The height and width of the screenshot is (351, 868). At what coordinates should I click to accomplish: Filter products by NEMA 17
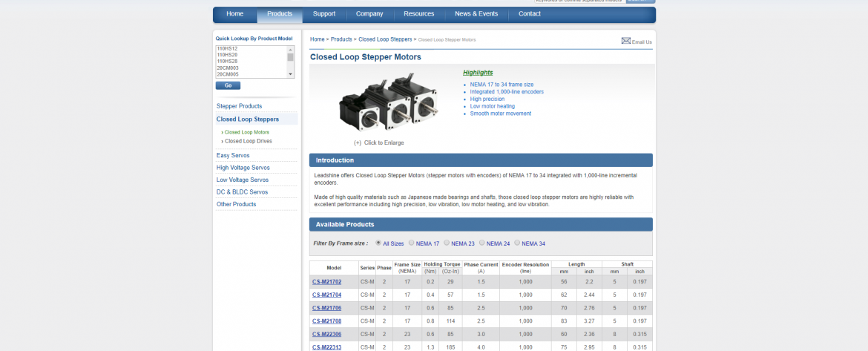(411, 243)
